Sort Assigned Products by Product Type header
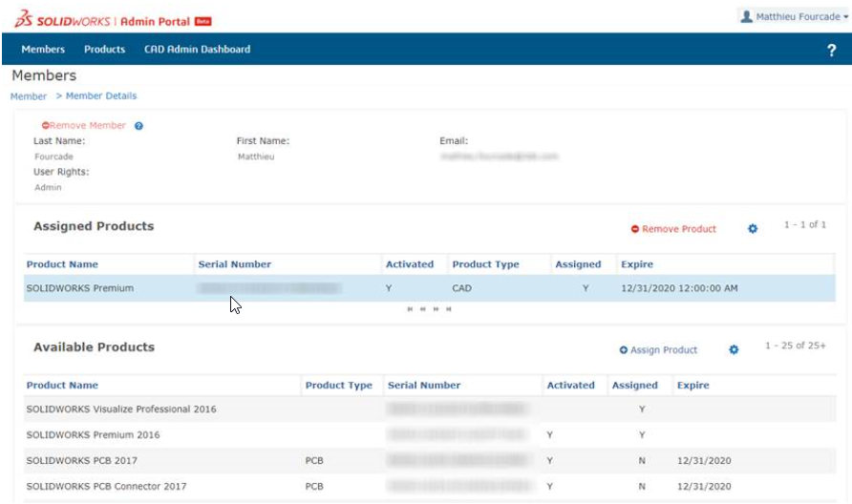Viewport: 852px width, 504px height. [x=486, y=264]
